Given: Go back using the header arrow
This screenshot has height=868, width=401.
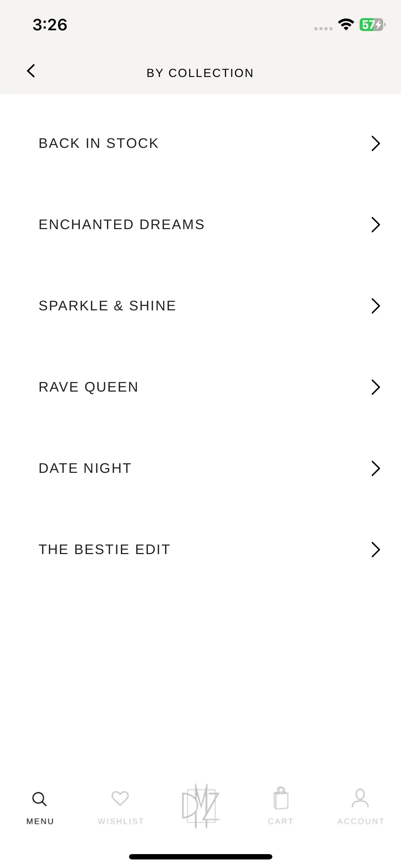Looking at the screenshot, I should 31,71.
